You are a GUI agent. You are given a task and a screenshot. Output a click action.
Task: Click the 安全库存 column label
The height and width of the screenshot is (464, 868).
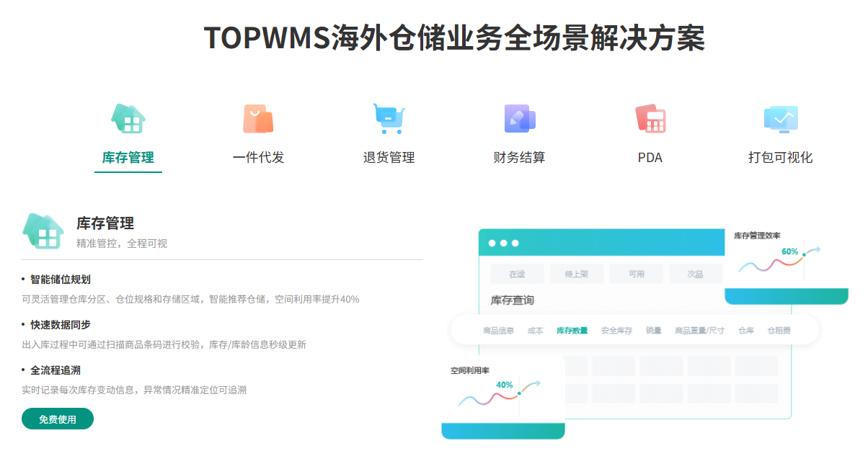[x=616, y=331]
